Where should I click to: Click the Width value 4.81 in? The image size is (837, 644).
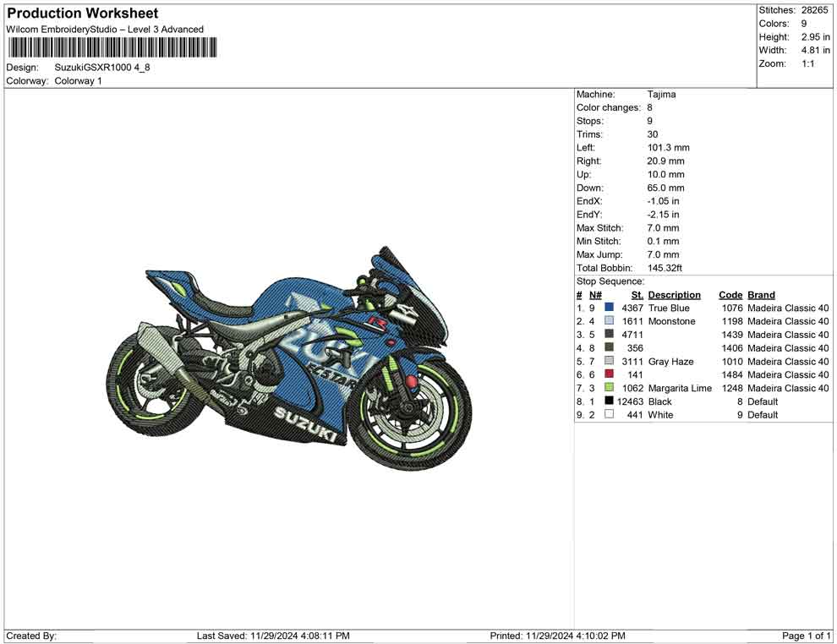point(816,50)
